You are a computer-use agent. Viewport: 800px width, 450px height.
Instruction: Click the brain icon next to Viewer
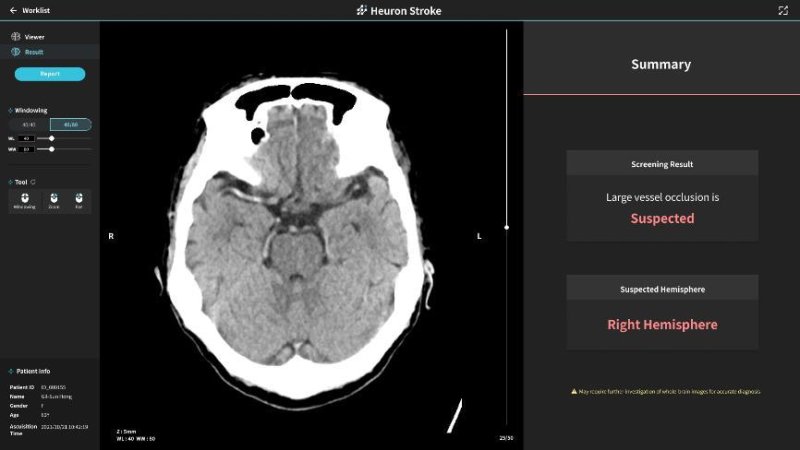(x=16, y=37)
